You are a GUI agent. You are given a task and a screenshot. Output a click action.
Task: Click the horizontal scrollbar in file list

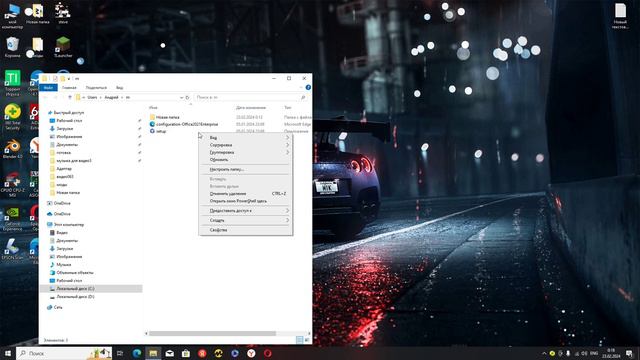coord(212,333)
